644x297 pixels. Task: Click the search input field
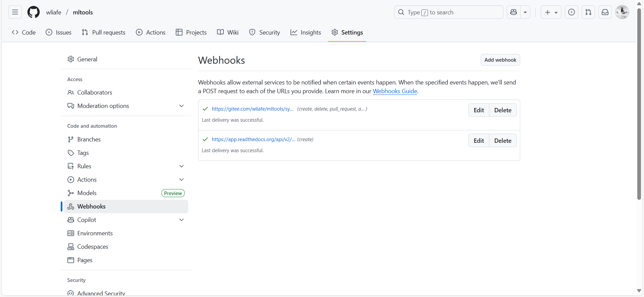tap(449, 12)
